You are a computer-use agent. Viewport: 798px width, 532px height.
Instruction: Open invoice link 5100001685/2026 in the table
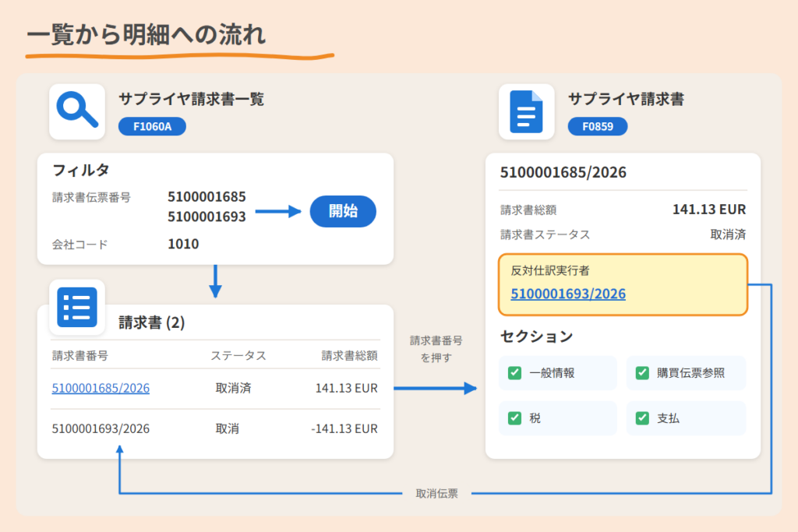tap(101, 388)
